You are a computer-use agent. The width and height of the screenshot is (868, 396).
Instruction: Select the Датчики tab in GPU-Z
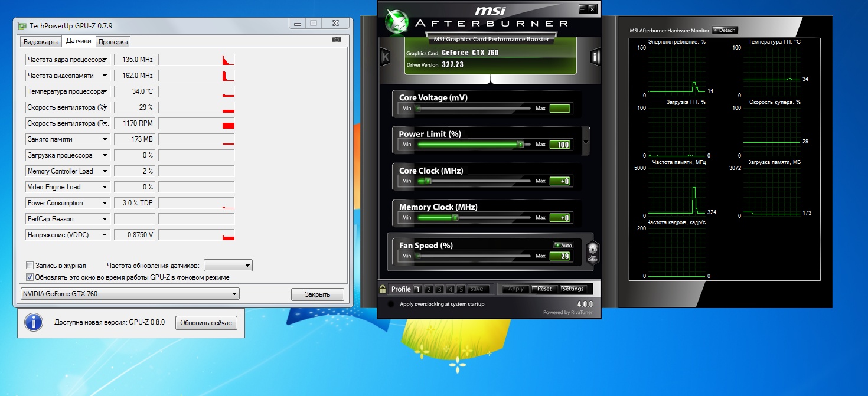pos(79,41)
